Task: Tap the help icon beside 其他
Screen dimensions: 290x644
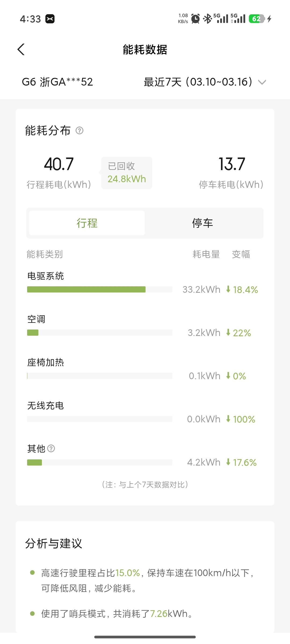Action: point(51,448)
